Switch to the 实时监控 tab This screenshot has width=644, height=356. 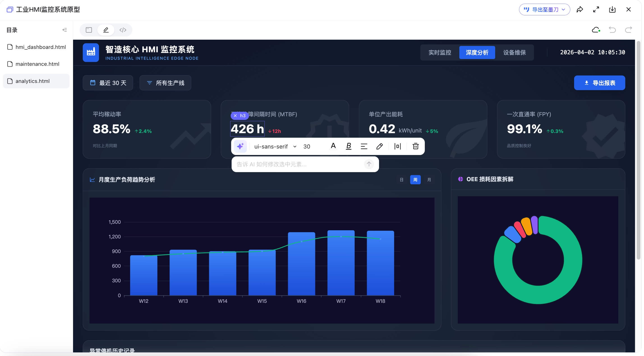tap(440, 52)
